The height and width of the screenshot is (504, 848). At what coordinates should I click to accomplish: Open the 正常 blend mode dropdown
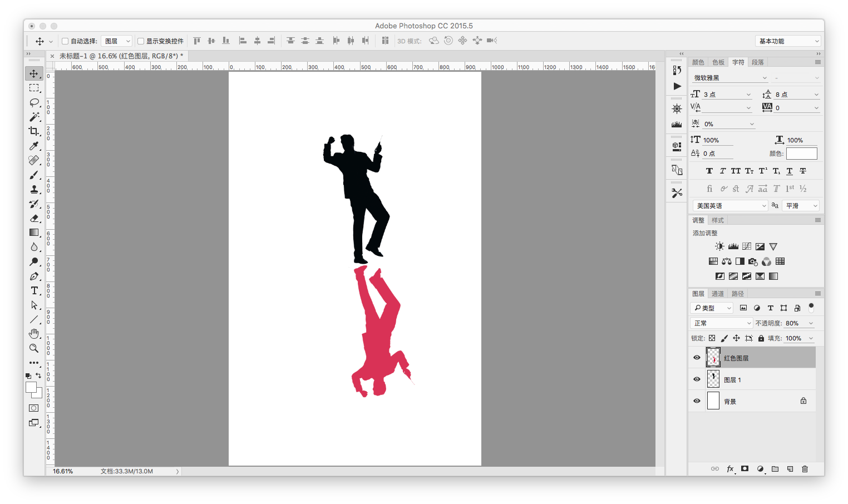(722, 323)
